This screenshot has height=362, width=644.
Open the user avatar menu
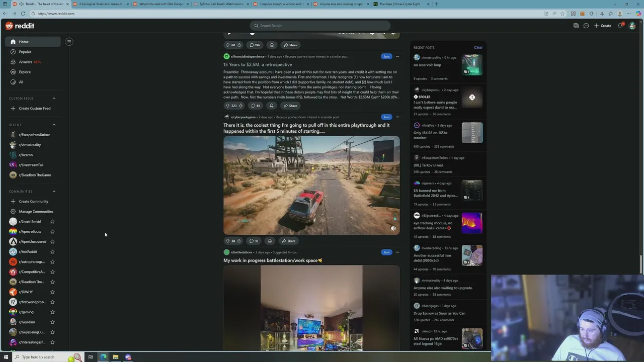632,26
